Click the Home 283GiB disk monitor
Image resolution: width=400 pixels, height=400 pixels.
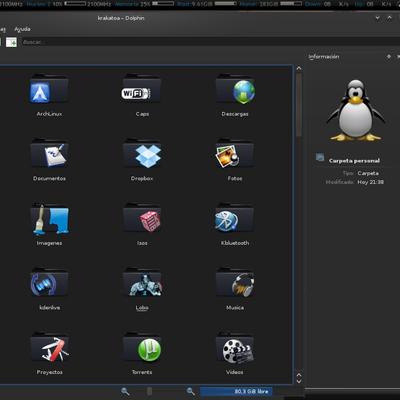pos(271,4)
